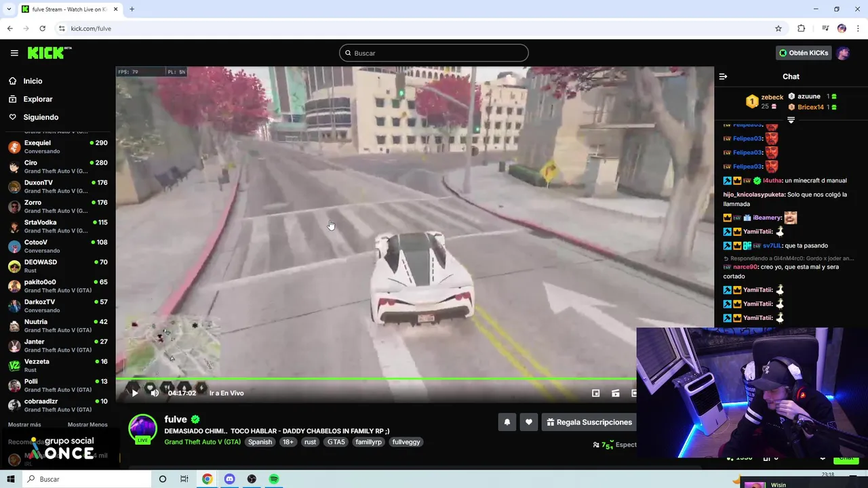Click Bricex14 in the gift leaderboard
The width and height of the screenshot is (868, 488).
point(810,107)
